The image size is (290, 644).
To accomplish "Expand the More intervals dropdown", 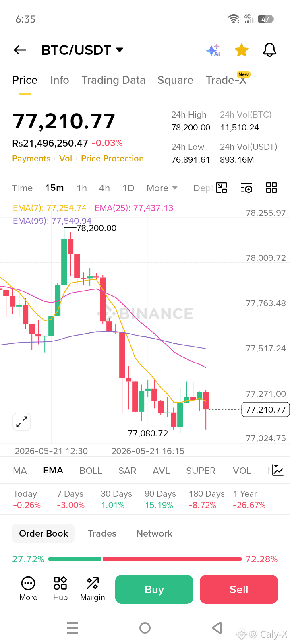I will pyautogui.click(x=162, y=188).
